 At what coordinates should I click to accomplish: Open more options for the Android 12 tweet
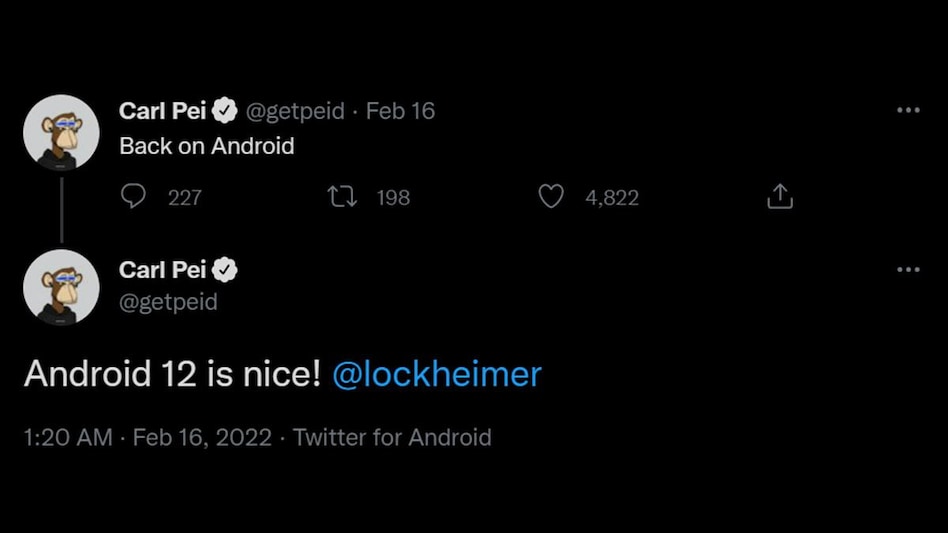point(908,269)
